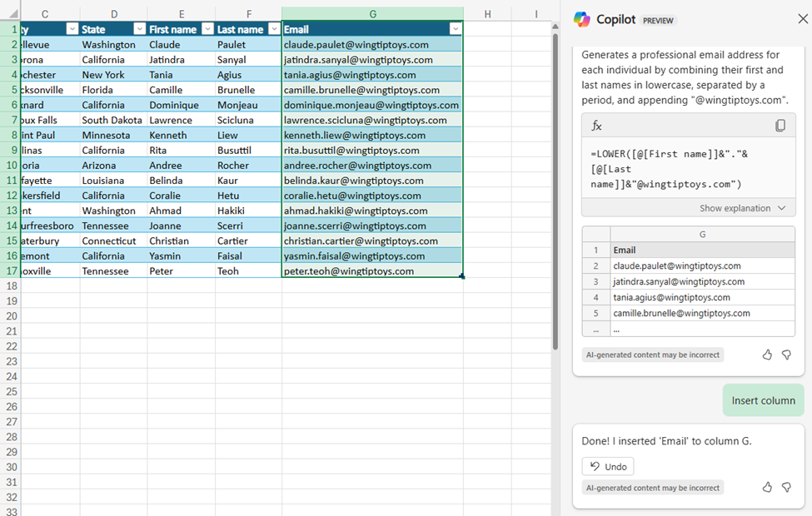812x516 pixels.
Task: Select the first name Jatindra cell
Action: pyautogui.click(x=182, y=60)
